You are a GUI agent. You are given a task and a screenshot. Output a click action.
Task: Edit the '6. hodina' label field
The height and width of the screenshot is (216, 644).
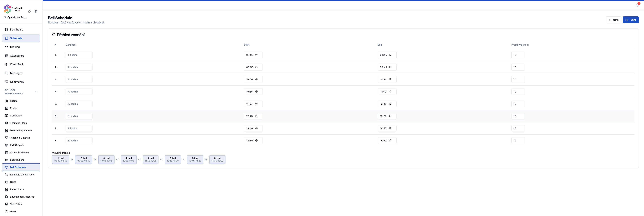point(79,116)
